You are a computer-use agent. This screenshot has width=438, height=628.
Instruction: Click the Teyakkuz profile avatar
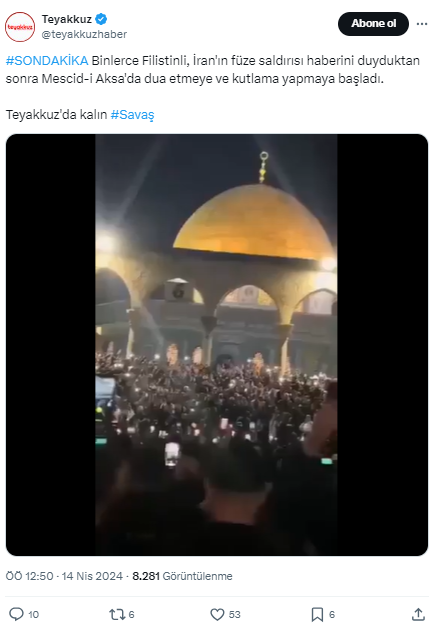click(20, 27)
